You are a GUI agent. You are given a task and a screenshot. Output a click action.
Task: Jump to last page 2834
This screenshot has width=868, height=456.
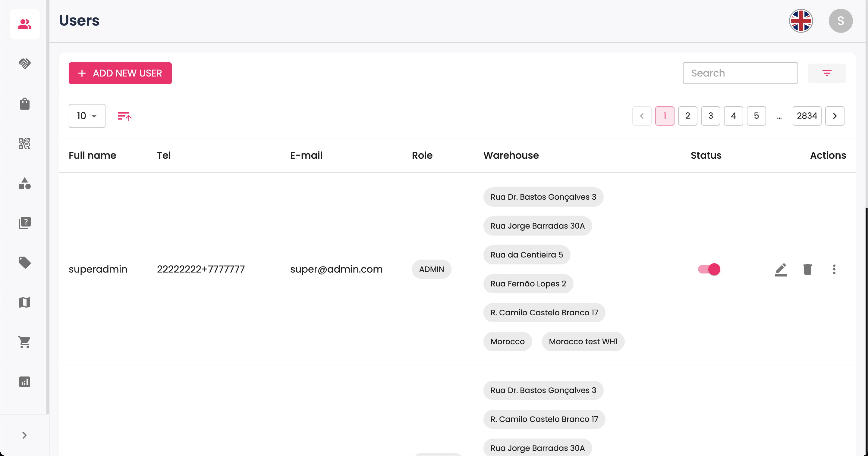tap(807, 116)
